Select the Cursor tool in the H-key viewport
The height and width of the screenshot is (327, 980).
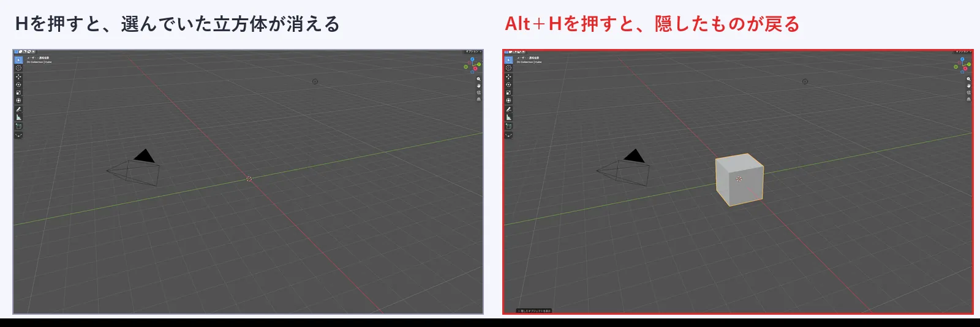(x=18, y=68)
